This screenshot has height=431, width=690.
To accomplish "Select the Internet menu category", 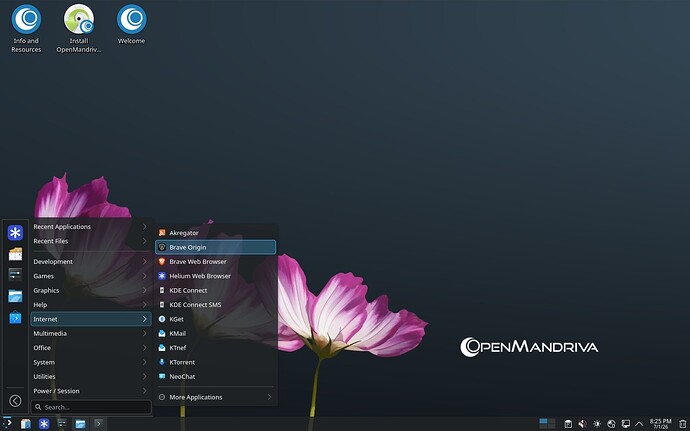I will coord(91,319).
